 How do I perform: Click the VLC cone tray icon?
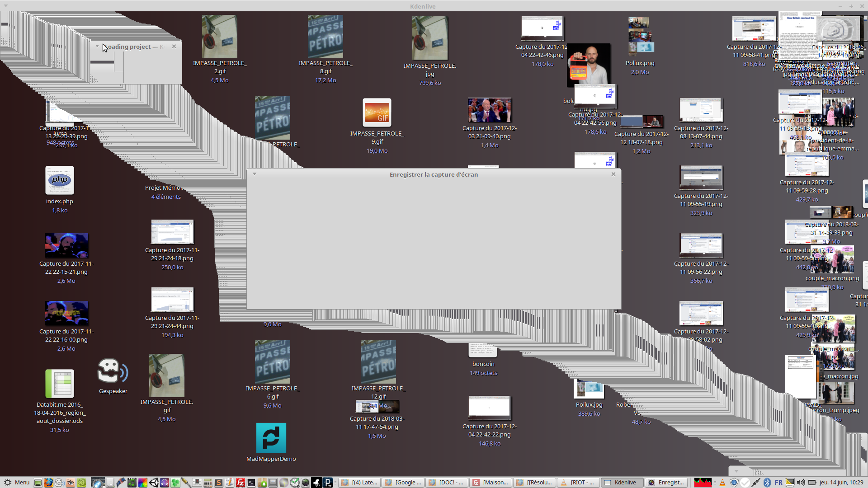coord(722,483)
